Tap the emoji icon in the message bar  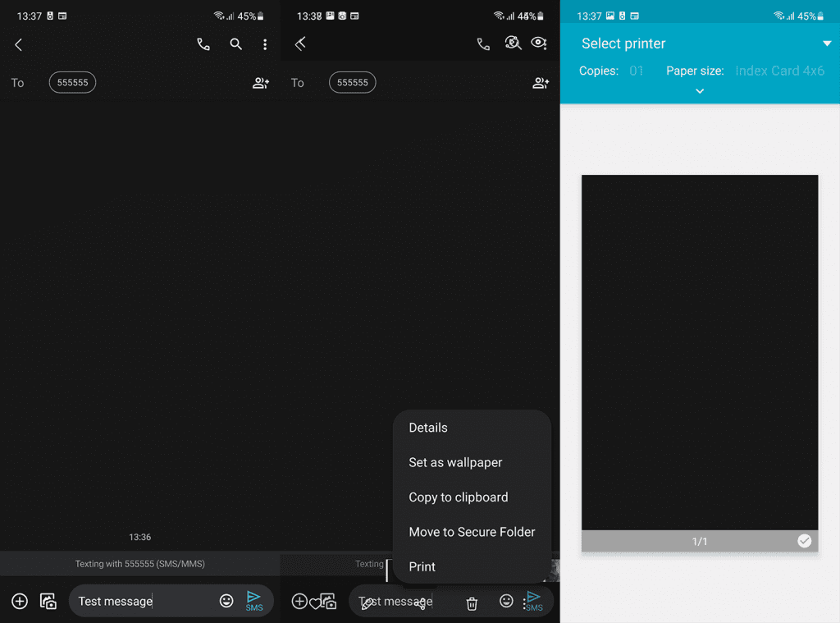click(226, 600)
